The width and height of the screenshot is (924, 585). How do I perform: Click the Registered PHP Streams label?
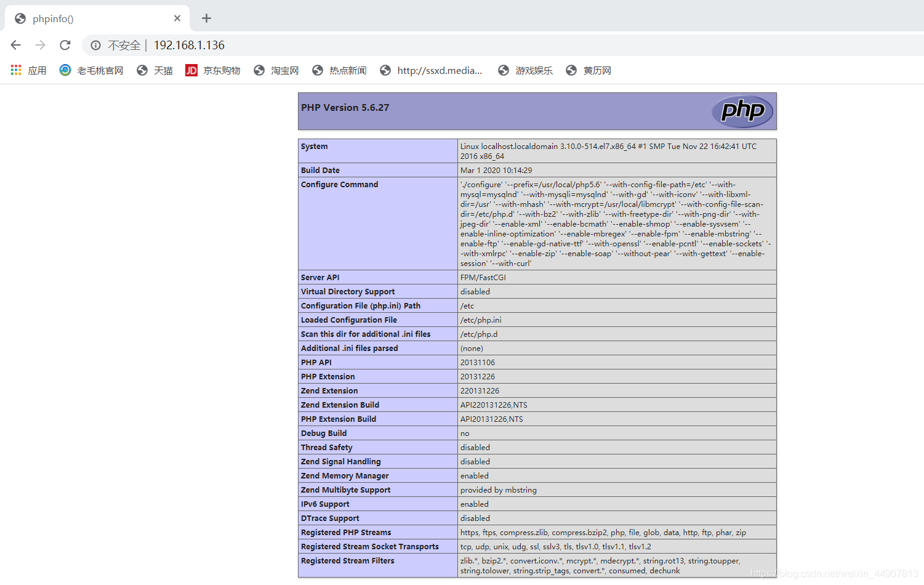click(x=346, y=533)
